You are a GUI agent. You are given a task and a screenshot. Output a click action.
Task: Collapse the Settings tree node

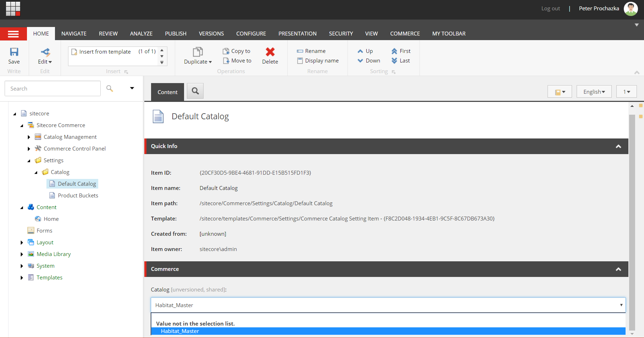tap(29, 161)
